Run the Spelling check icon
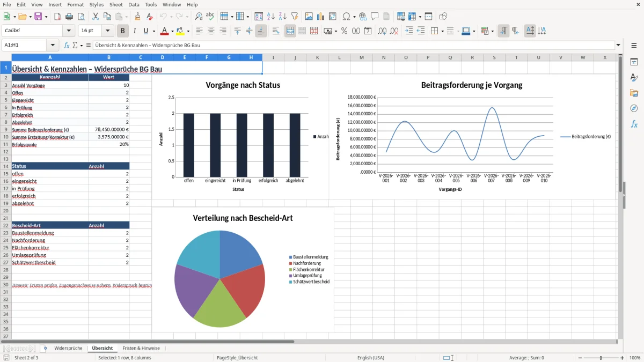Screen dimensions: 644x362 (210, 17)
